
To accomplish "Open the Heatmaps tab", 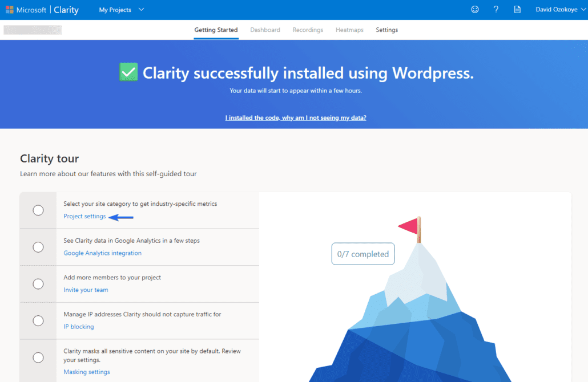I will (x=349, y=30).
